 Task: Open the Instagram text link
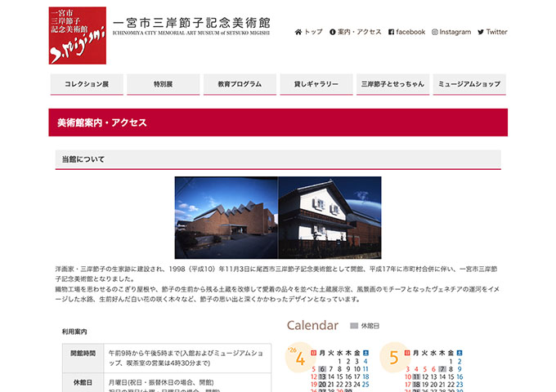point(455,32)
